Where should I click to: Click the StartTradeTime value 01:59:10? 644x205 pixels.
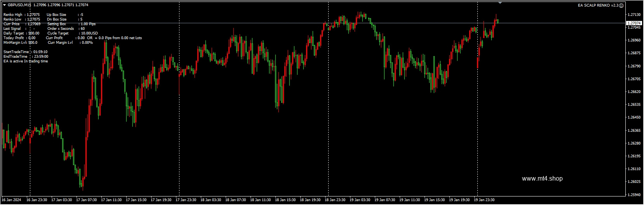(x=40, y=52)
